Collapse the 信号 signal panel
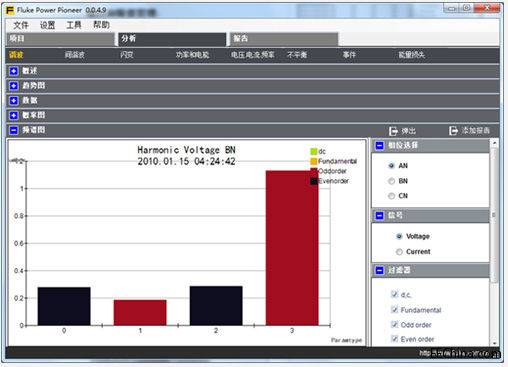 click(x=379, y=216)
